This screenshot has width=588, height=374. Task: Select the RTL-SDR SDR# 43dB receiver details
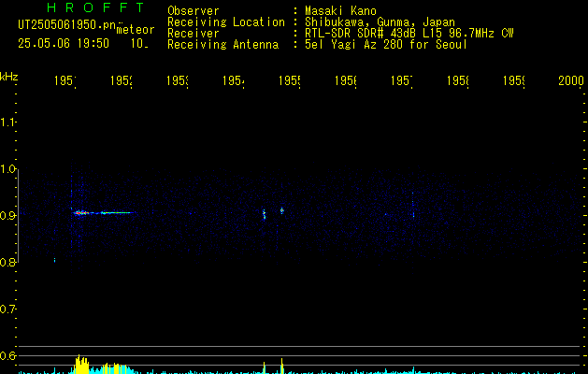[x=409, y=34]
